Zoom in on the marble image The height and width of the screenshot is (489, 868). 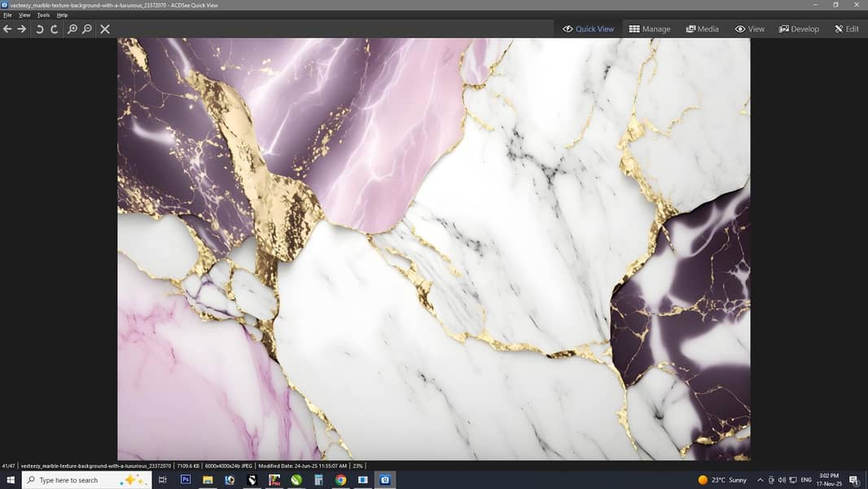pos(72,29)
